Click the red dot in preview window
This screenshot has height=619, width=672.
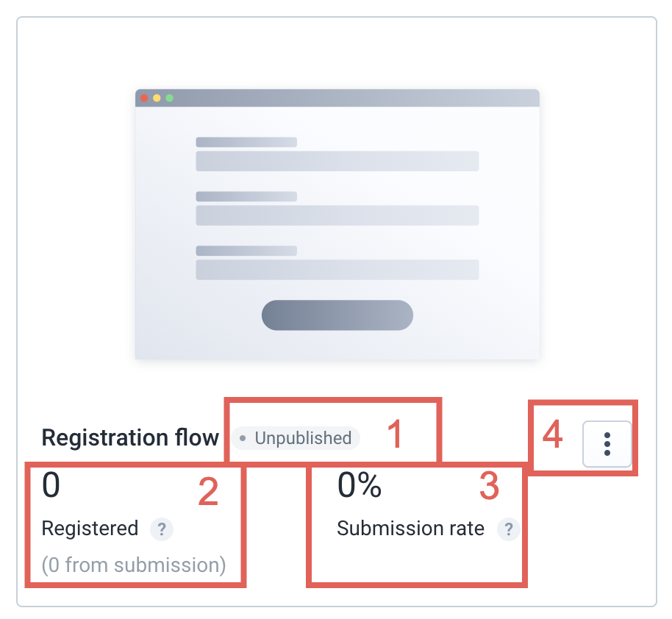click(144, 98)
